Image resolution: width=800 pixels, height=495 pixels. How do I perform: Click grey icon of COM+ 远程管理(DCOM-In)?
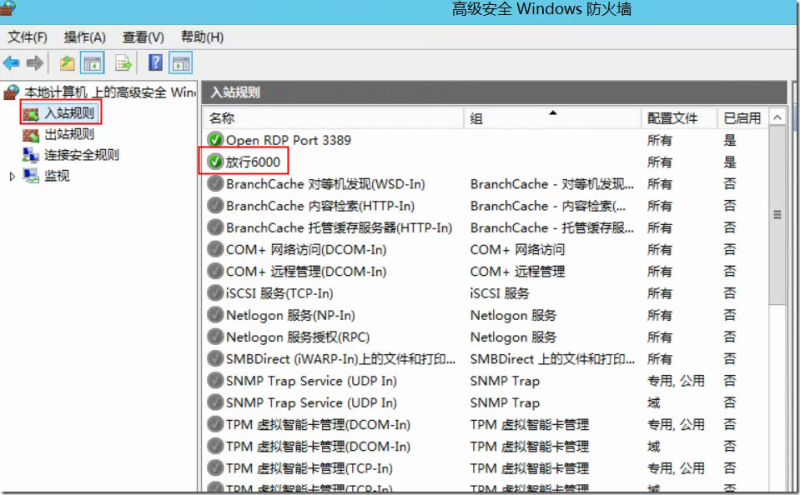tap(215, 271)
